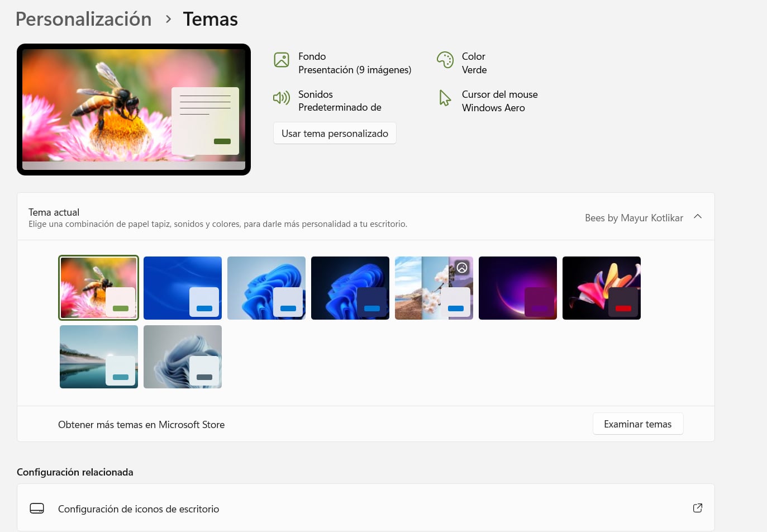
Task: Select the Windows light bloom theme
Action: (x=266, y=288)
